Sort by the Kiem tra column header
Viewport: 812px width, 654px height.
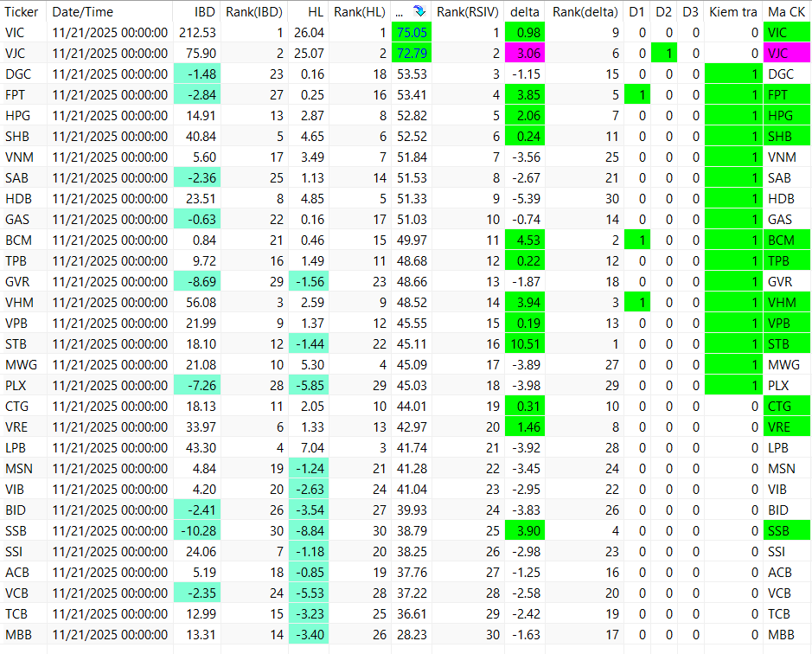point(733,11)
